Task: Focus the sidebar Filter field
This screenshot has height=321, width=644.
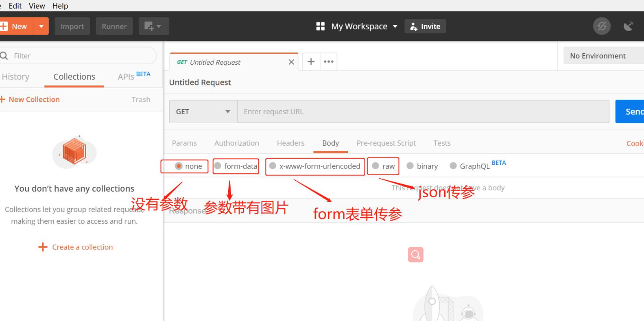Action: [78, 56]
